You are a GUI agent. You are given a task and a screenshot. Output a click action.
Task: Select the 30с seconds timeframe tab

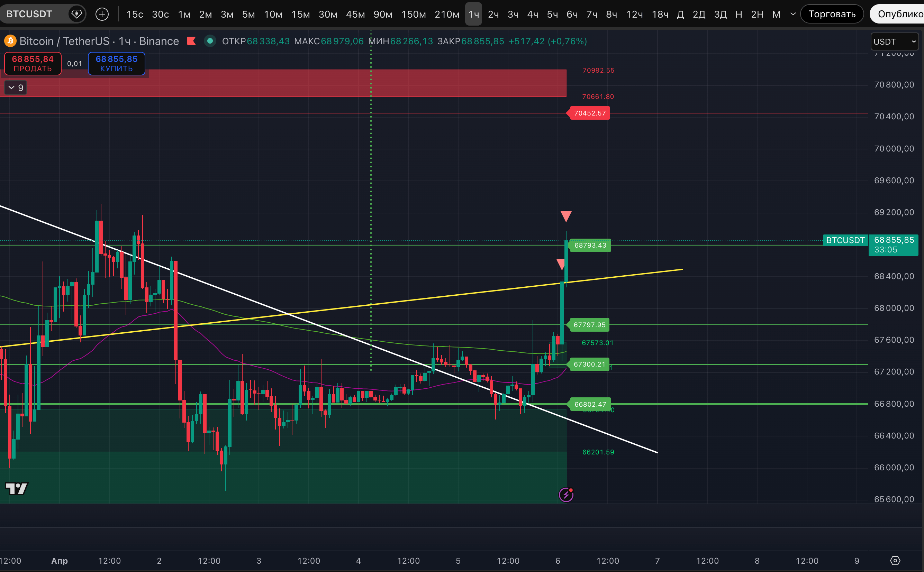pyautogui.click(x=160, y=15)
